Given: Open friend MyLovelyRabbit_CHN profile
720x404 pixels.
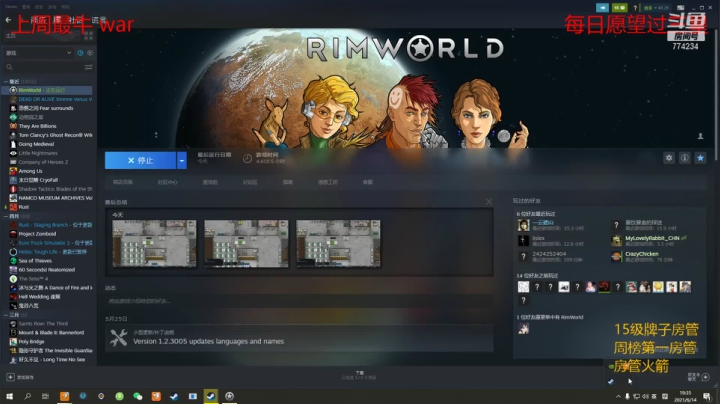Looking at the screenshot, I should pos(652,238).
